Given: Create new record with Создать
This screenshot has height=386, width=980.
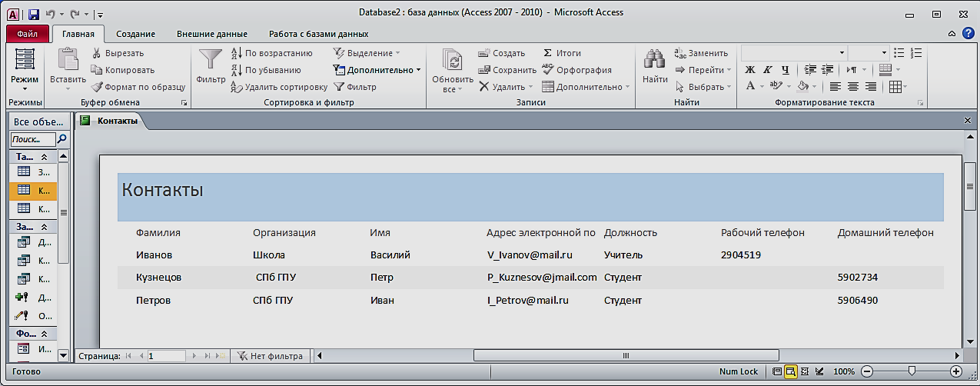Looking at the screenshot, I should click(x=501, y=53).
